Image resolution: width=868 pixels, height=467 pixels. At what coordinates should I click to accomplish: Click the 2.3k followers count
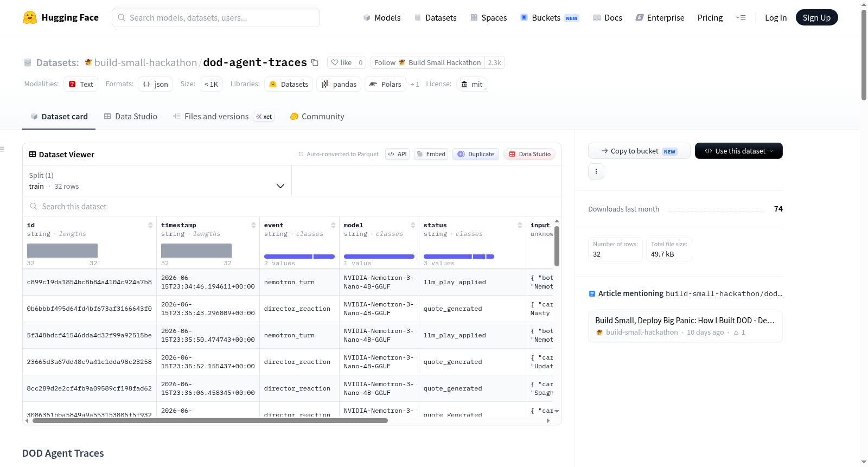(x=495, y=62)
